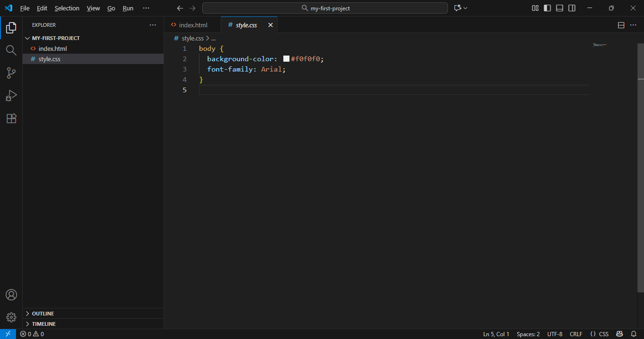Open the Run and Debug icon
Image resolution: width=644 pixels, height=339 pixels.
click(11, 96)
